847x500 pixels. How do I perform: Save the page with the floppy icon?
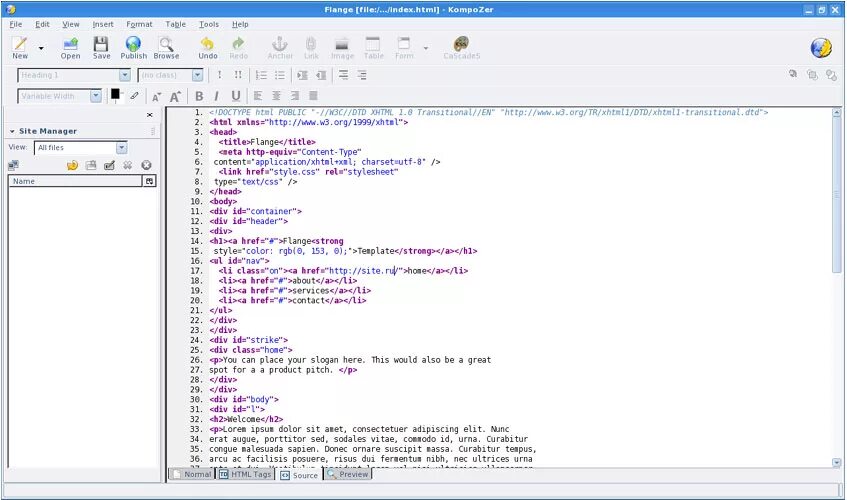[x=101, y=48]
